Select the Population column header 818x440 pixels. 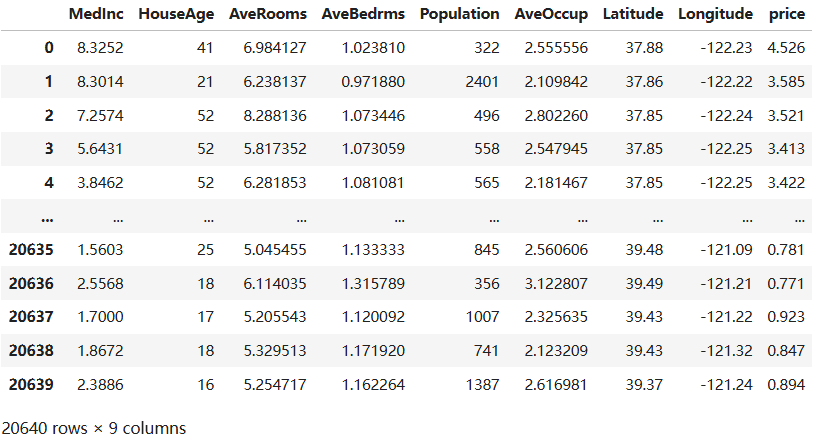click(x=460, y=15)
